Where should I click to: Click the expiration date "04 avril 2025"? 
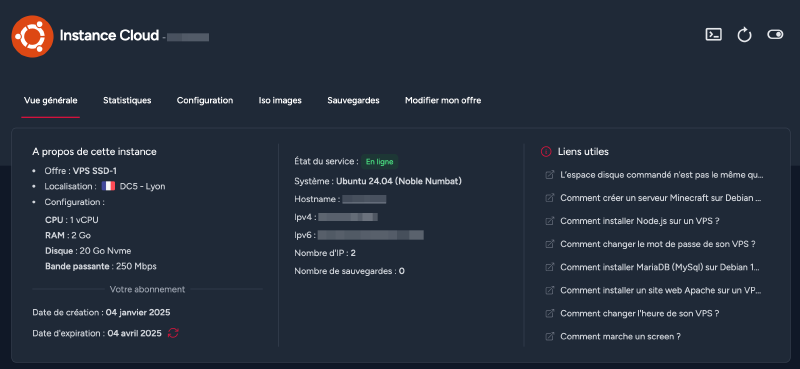(134, 333)
